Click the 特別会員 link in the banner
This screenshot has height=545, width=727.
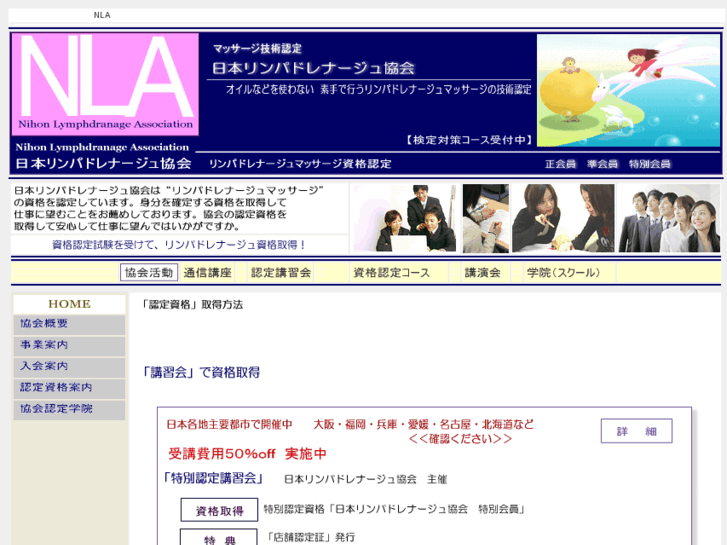point(650,164)
